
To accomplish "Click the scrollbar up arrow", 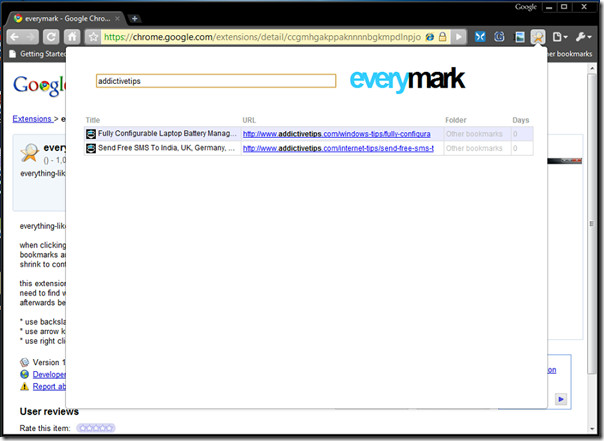I will coord(592,68).
